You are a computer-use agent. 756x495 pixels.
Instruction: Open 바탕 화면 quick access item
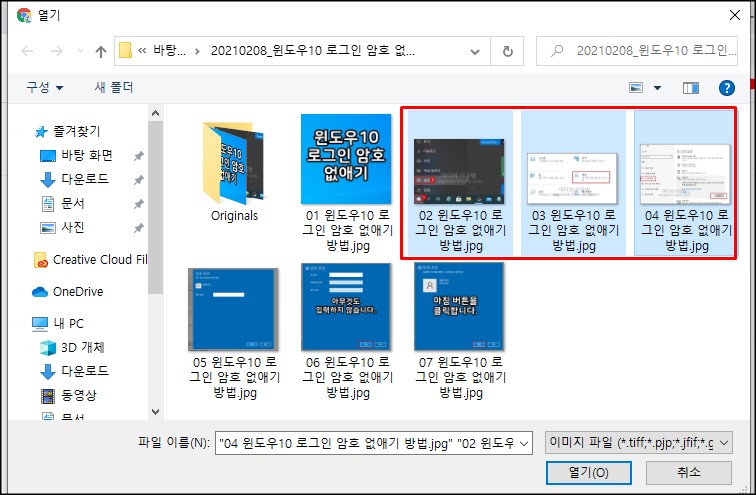76,155
